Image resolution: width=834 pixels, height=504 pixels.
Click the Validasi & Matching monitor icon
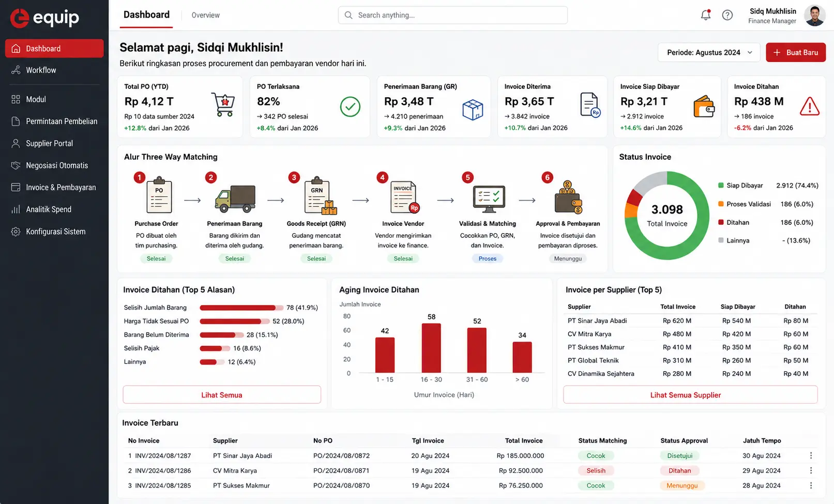click(x=489, y=199)
